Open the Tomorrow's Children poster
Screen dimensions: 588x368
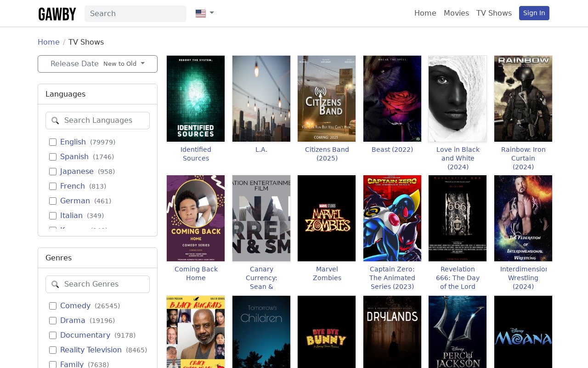(261, 332)
